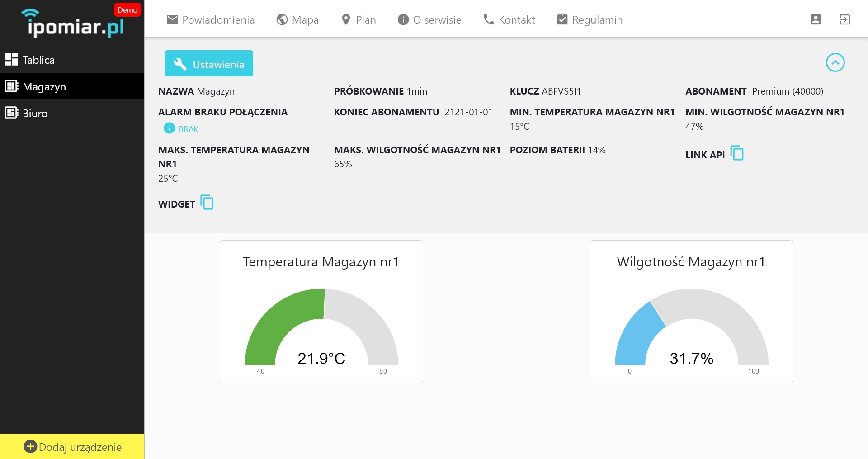
Task: Click the Tablica dashboard grid icon
Action: pyautogui.click(x=11, y=59)
